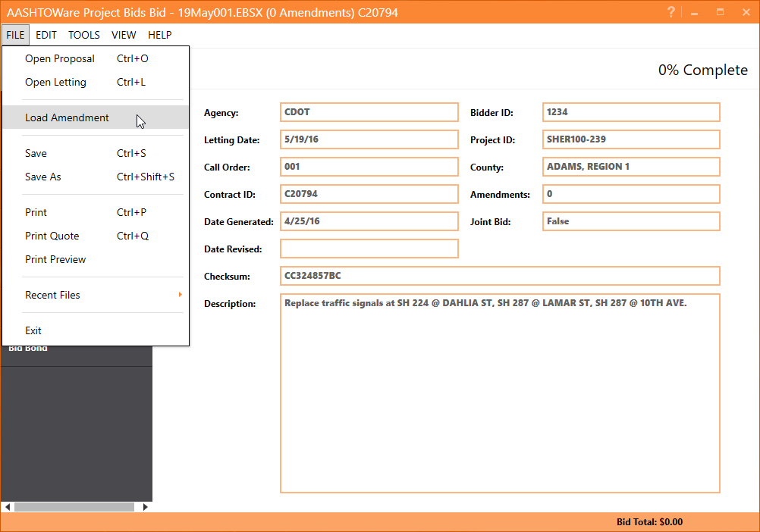
Task: Click the Description text area
Action: pos(499,393)
